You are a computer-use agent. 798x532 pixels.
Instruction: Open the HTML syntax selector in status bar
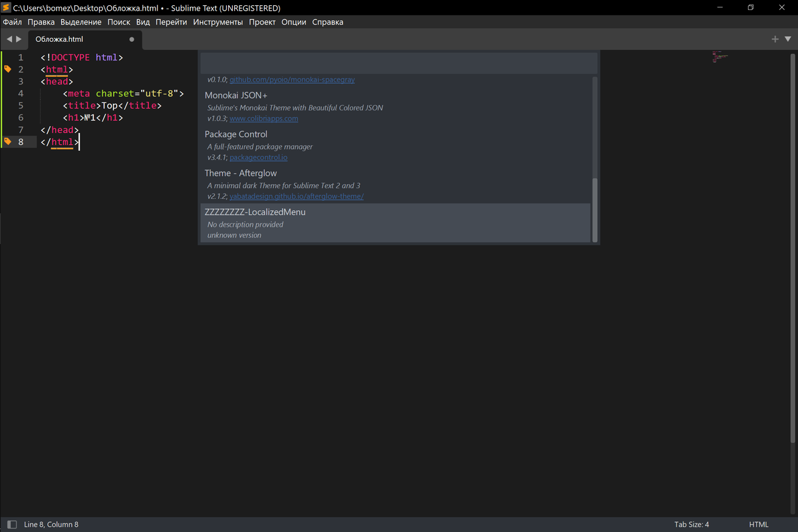click(759, 525)
